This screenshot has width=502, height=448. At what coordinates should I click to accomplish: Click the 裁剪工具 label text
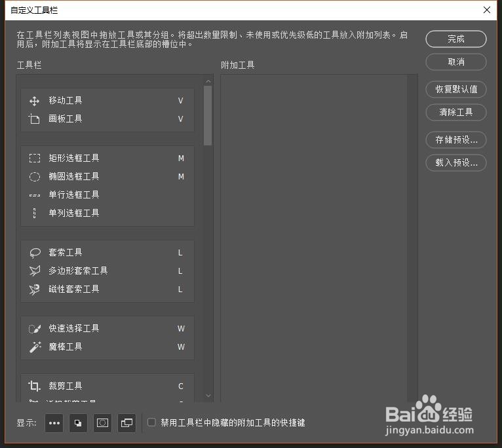pyautogui.click(x=66, y=386)
